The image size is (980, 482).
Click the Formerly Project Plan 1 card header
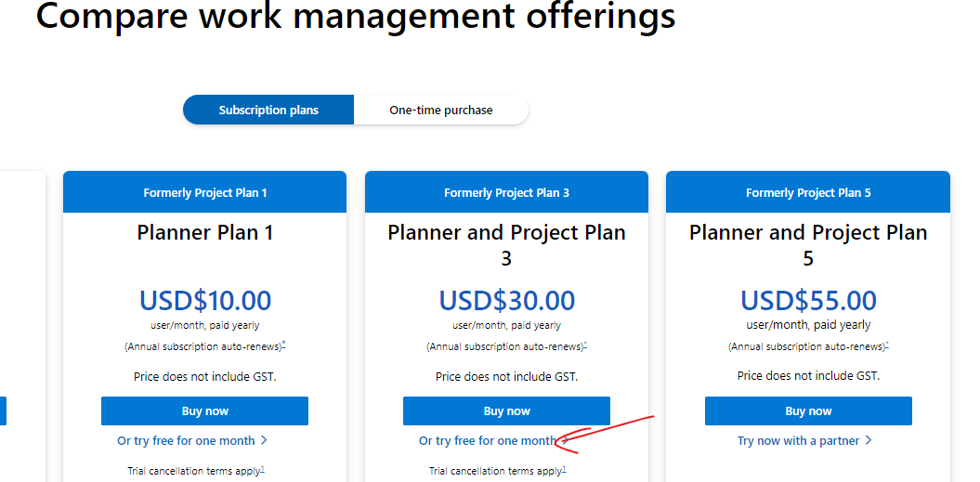[x=205, y=192]
